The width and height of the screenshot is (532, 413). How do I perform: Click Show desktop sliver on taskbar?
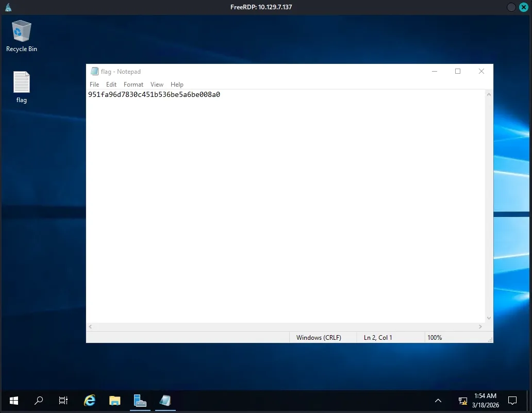coord(528,401)
